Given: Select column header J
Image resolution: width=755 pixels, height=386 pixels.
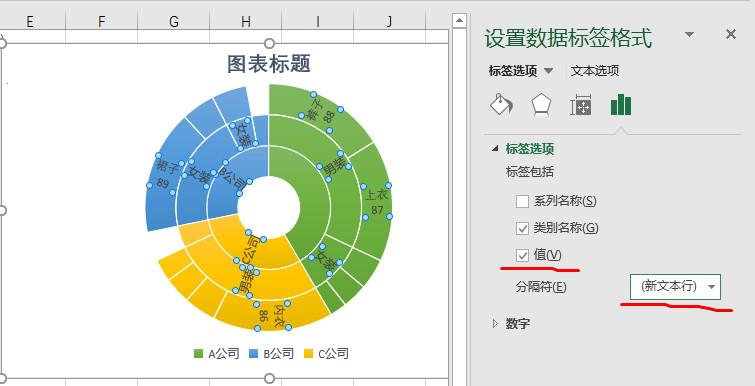Looking at the screenshot, I should tap(390, 22).
